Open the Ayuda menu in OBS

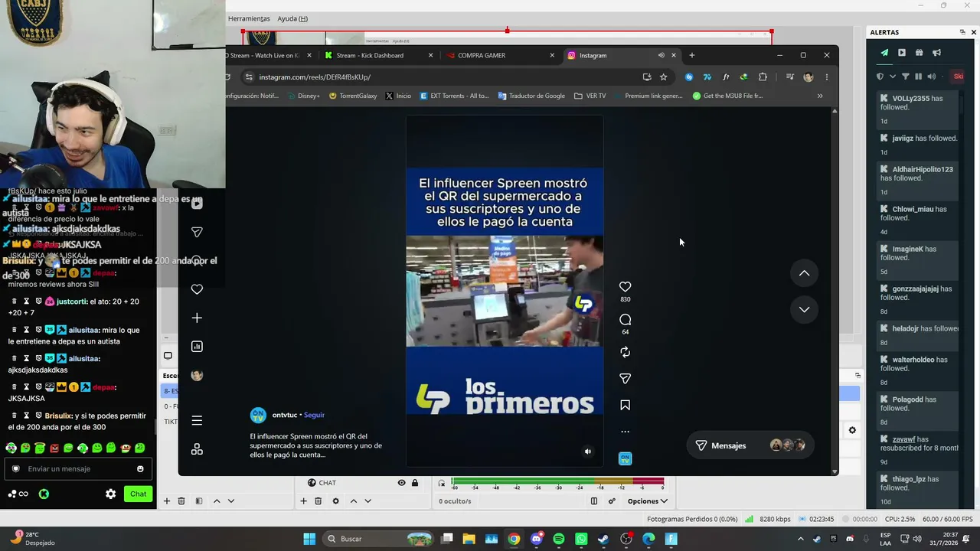click(x=292, y=18)
